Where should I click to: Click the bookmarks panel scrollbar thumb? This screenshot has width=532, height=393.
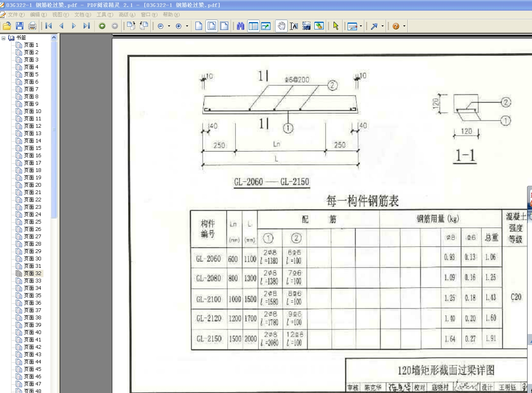click(x=54, y=129)
